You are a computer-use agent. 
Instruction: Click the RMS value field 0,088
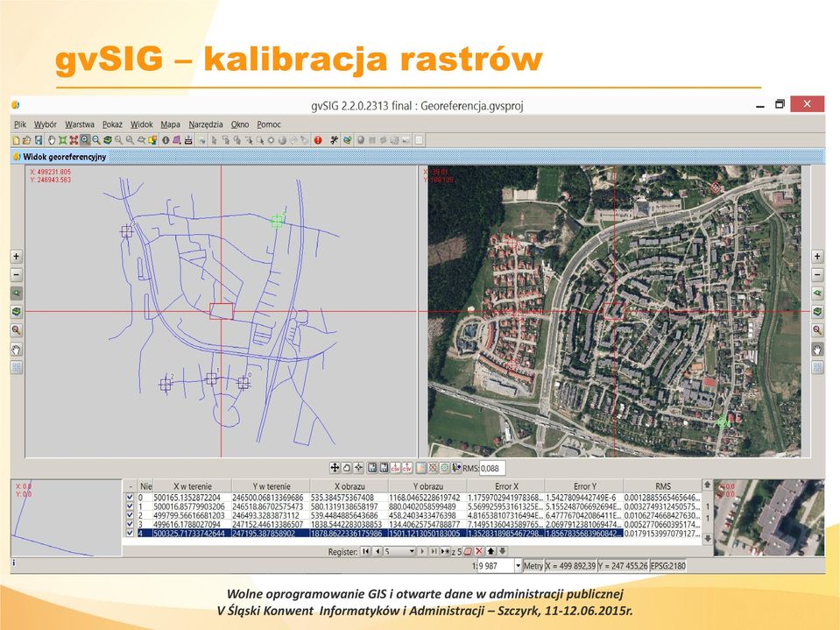tap(492, 468)
